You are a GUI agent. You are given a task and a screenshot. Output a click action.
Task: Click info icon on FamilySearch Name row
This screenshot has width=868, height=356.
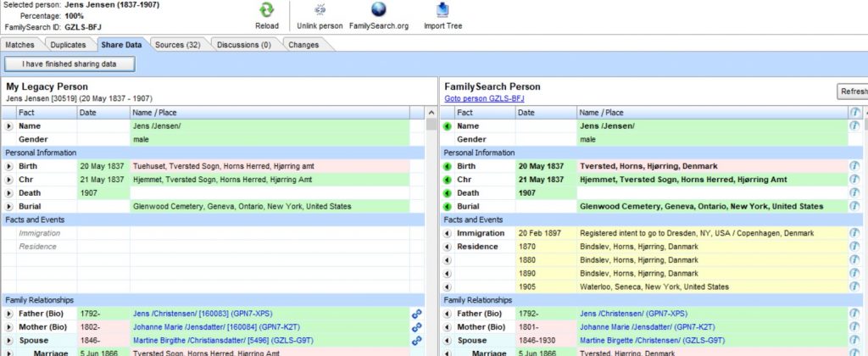(x=854, y=126)
